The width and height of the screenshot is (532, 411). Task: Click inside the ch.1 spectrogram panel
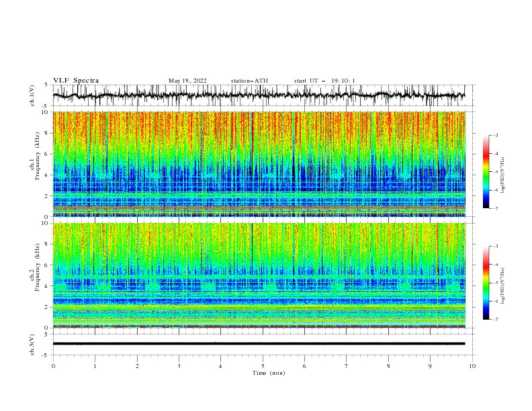tap(259, 164)
